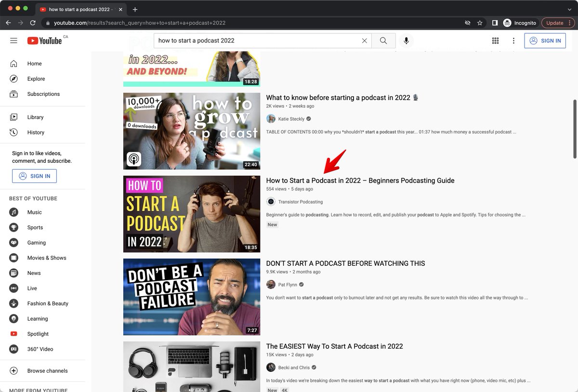Open the YouTube apps grid icon
The height and width of the screenshot is (392, 578).
(495, 41)
